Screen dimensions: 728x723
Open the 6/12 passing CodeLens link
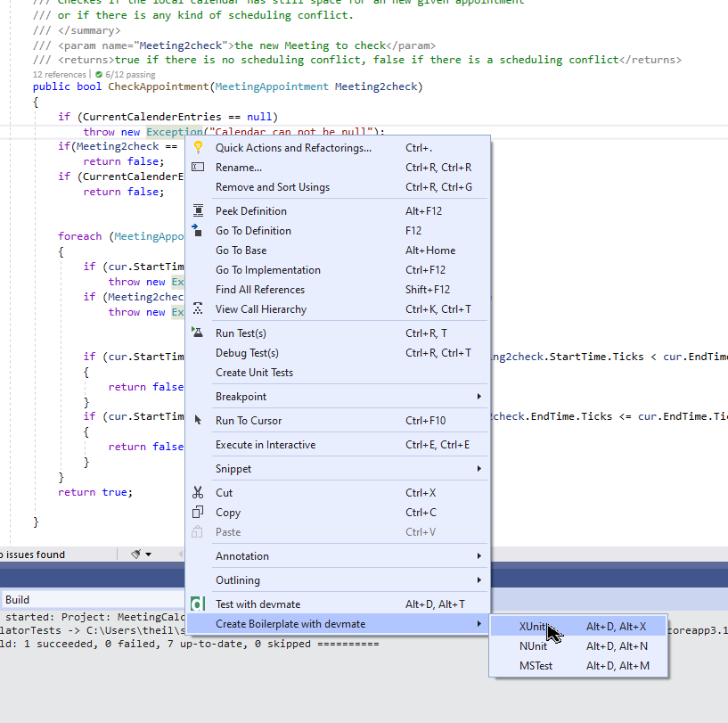pos(130,74)
